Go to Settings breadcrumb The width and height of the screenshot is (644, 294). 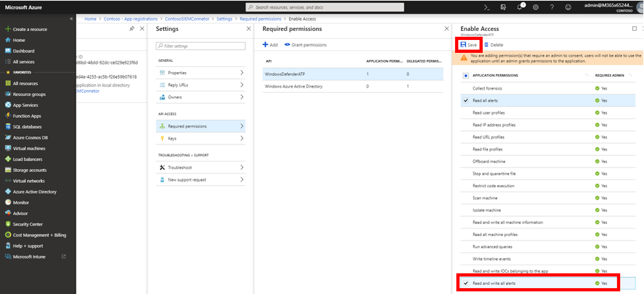click(224, 19)
